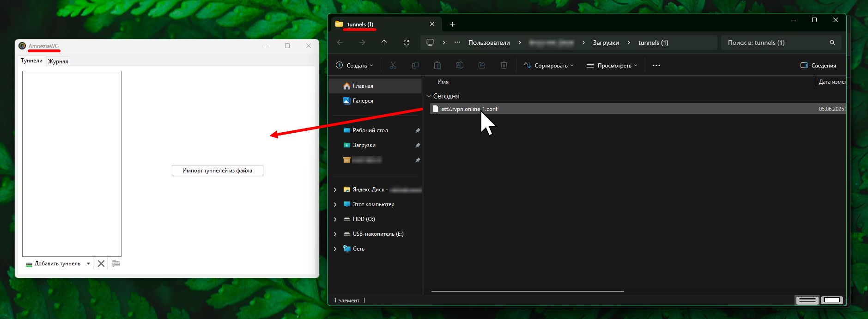Expand the Этот компьютер tree node

tap(335, 204)
